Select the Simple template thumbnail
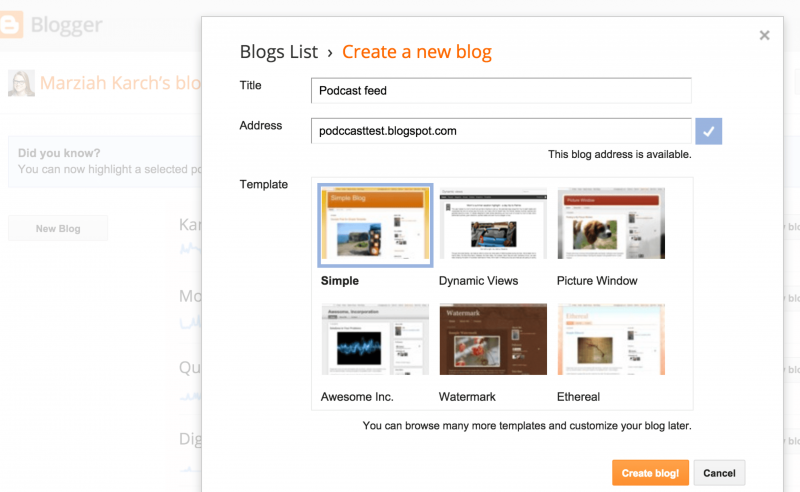 [375, 225]
